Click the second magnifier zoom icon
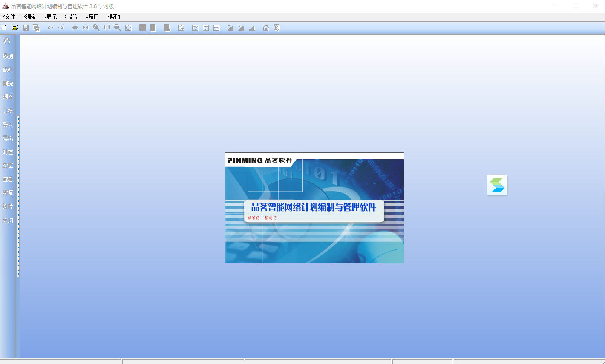Viewport: 605px width, 364px height. (x=118, y=28)
